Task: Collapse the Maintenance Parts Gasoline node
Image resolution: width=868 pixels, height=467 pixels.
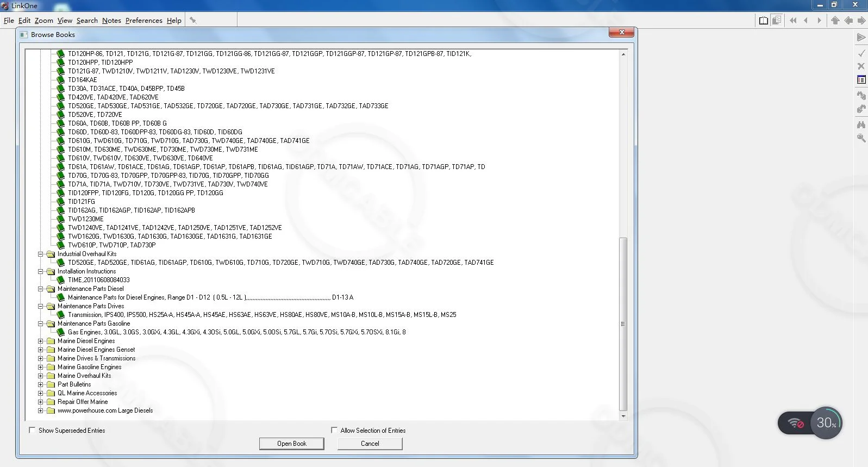Action: click(x=40, y=323)
